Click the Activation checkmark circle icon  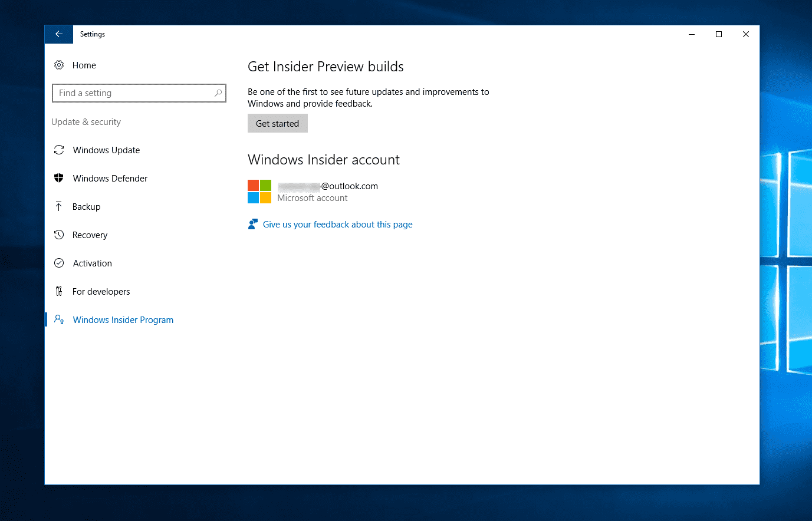coord(59,263)
